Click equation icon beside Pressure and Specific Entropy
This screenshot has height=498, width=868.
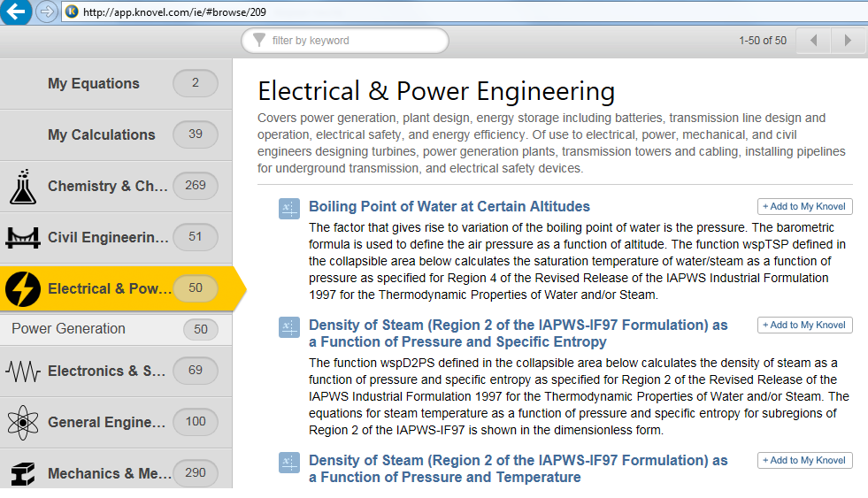pos(289,327)
